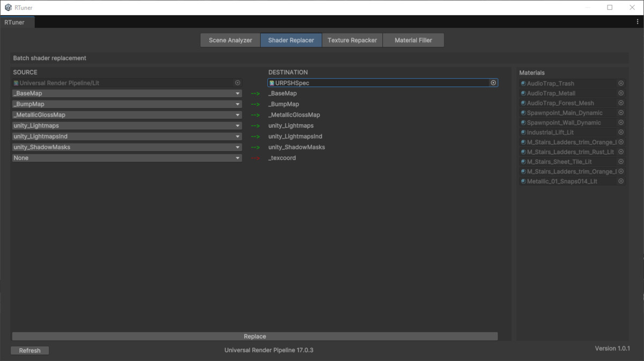Open the None dropdown mapped to _texcoord
Image resolution: width=644 pixels, height=361 pixels.
click(126, 157)
